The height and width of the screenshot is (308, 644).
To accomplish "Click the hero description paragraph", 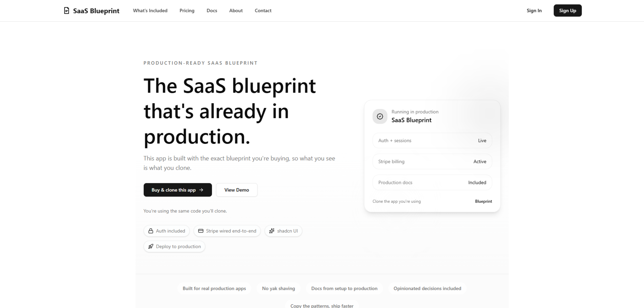I will (239, 163).
